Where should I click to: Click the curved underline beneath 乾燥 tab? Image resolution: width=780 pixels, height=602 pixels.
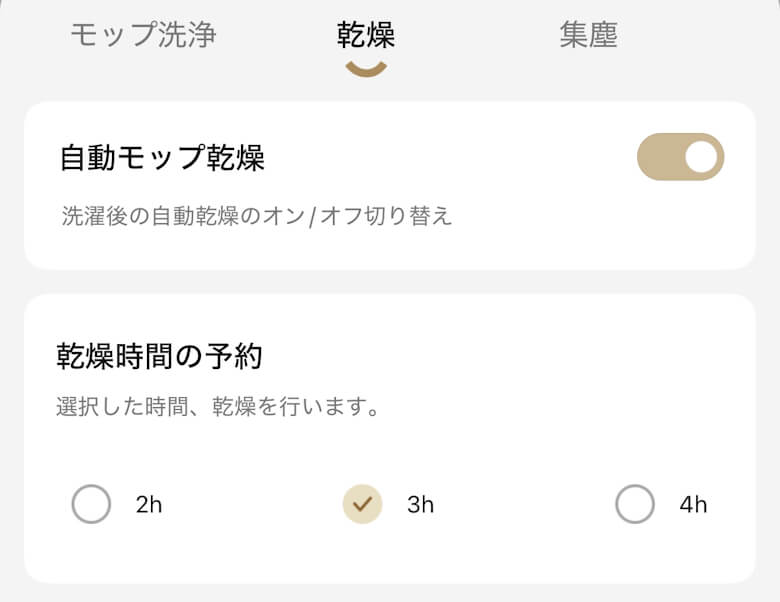tap(366, 68)
